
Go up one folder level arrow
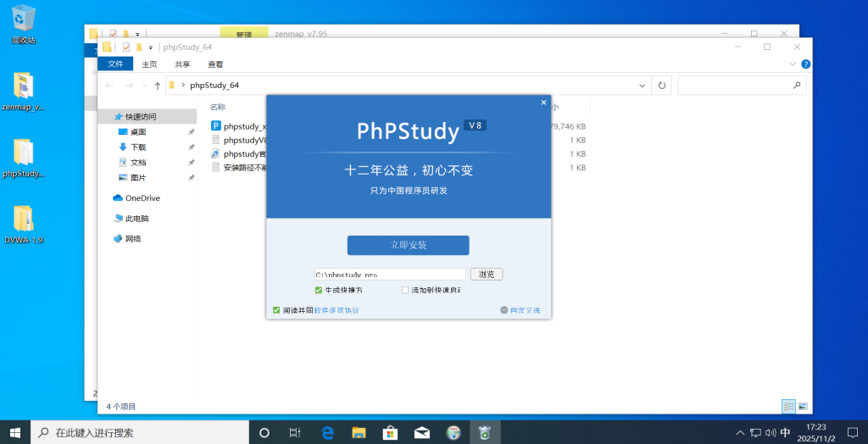coord(158,86)
